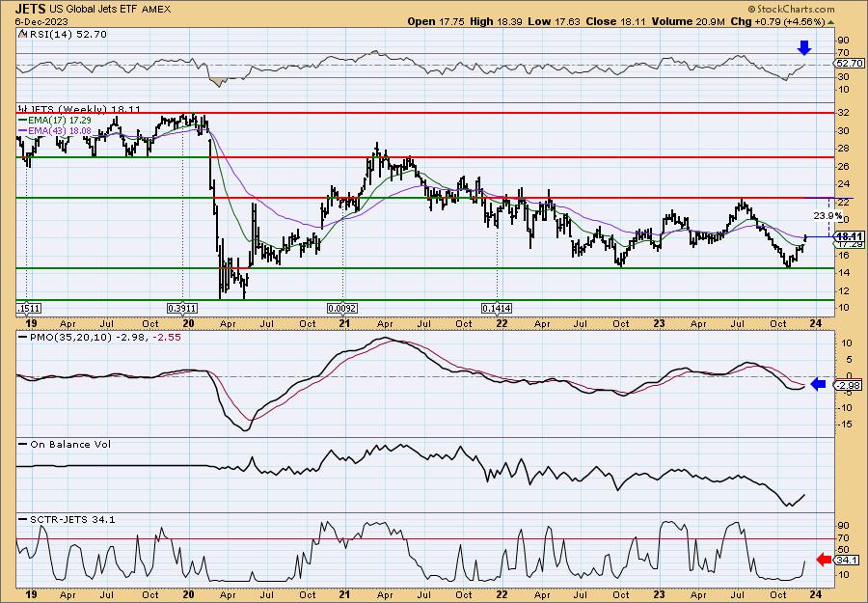Click the High 18.39 value

(496, 21)
